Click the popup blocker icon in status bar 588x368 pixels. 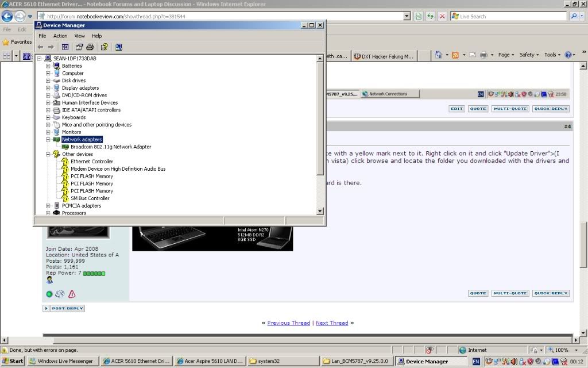[x=430, y=350]
